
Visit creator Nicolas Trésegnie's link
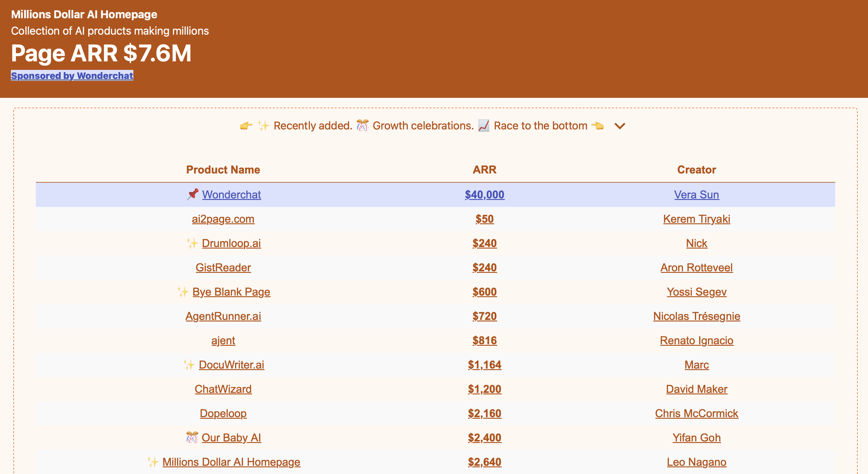click(696, 316)
